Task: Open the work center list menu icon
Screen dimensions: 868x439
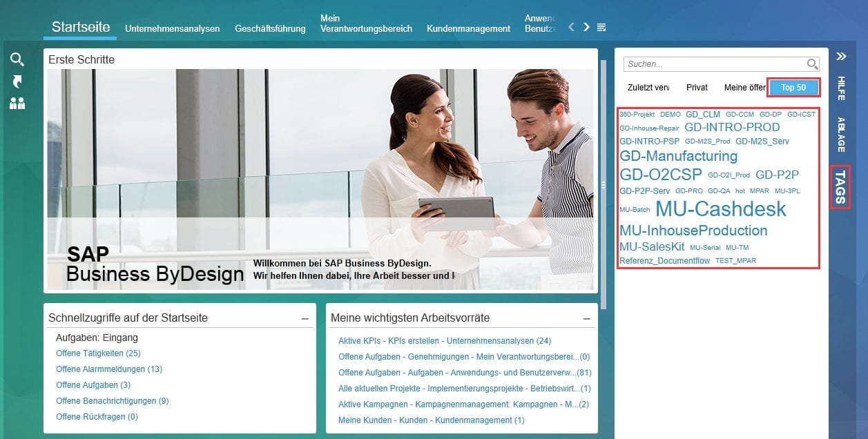Action: [601, 27]
